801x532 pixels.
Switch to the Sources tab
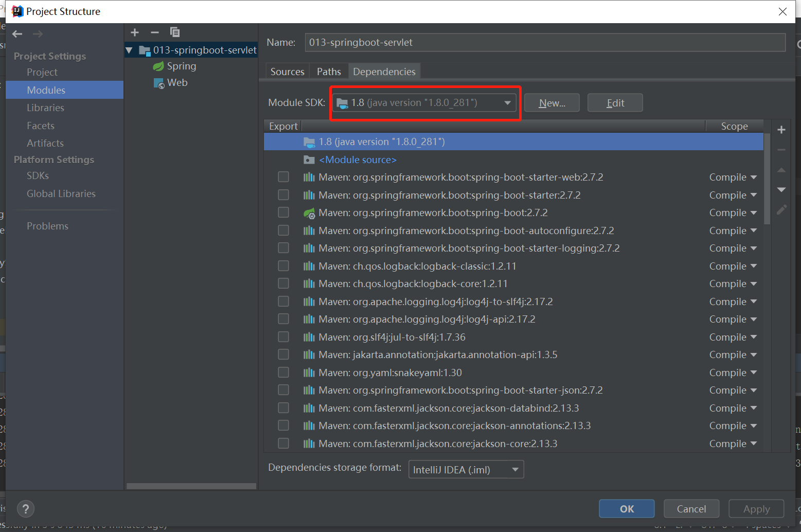(x=288, y=72)
